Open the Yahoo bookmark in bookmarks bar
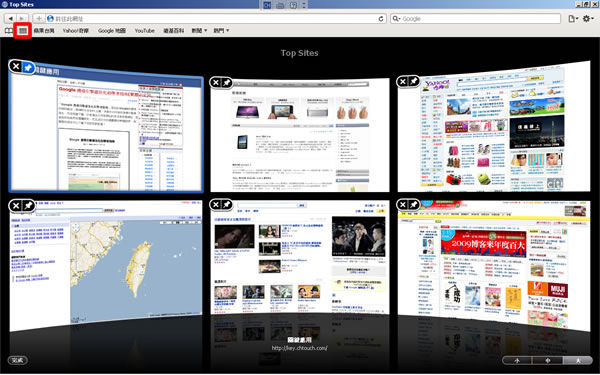Image resolution: width=600 pixels, height=375 pixels. (76, 31)
